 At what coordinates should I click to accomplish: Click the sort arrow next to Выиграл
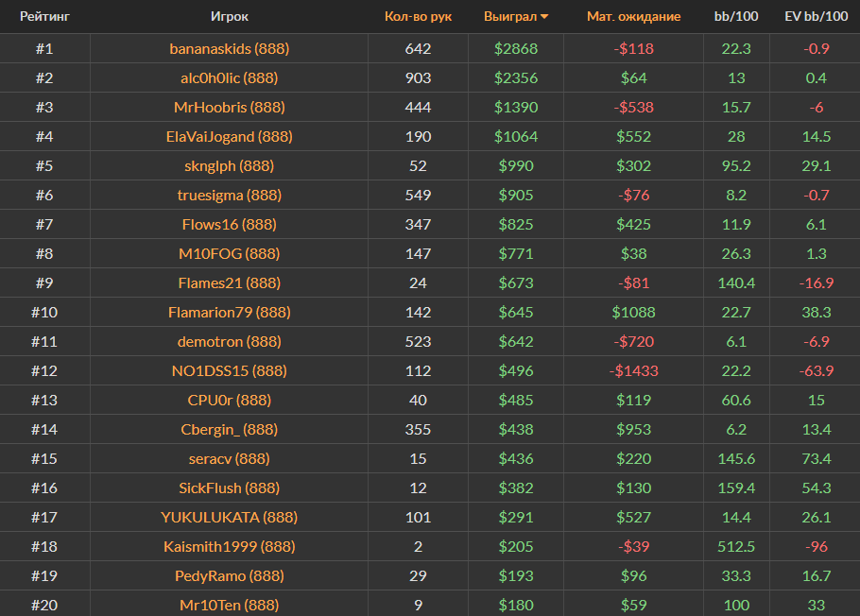click(x=544, y=17)
